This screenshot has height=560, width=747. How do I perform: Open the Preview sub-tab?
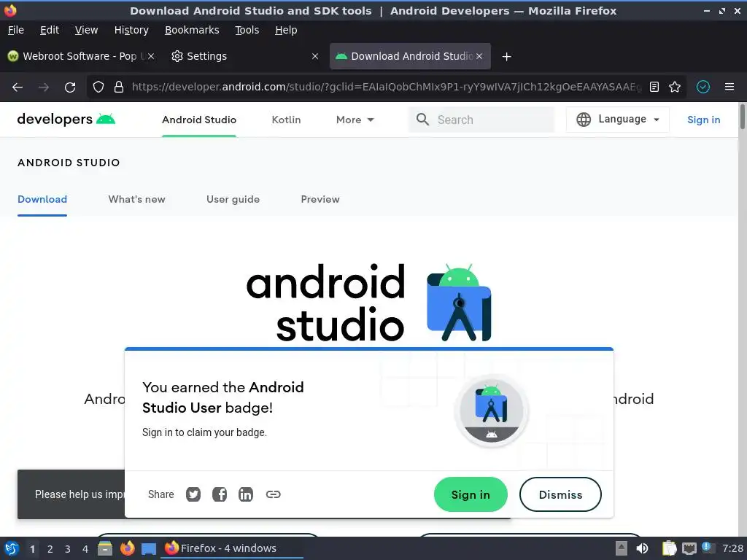tap(320, 200)
